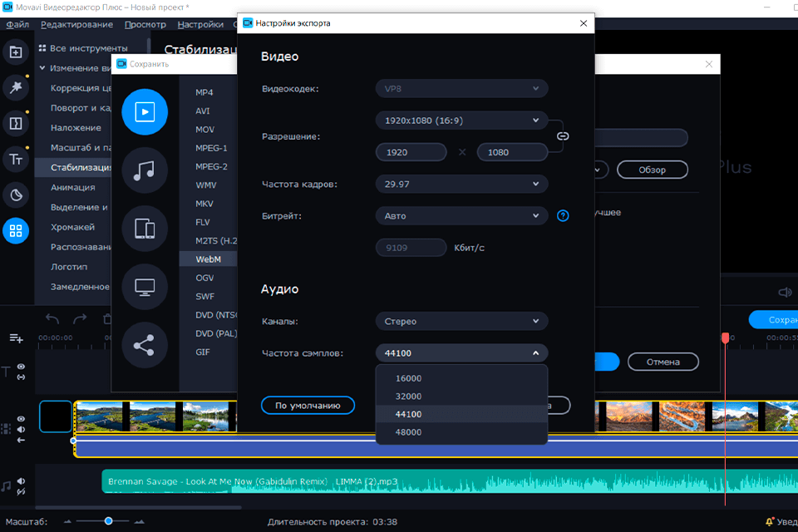Toggle the resolution aspect ratio link lock
The image size is (798, 532).
pyautogui.click(x=562, y=135)
